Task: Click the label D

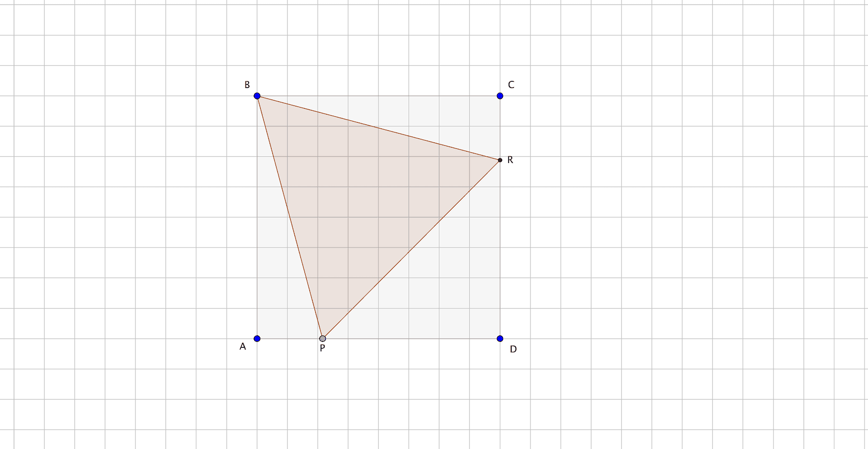Action: click(x=513, y=349)
